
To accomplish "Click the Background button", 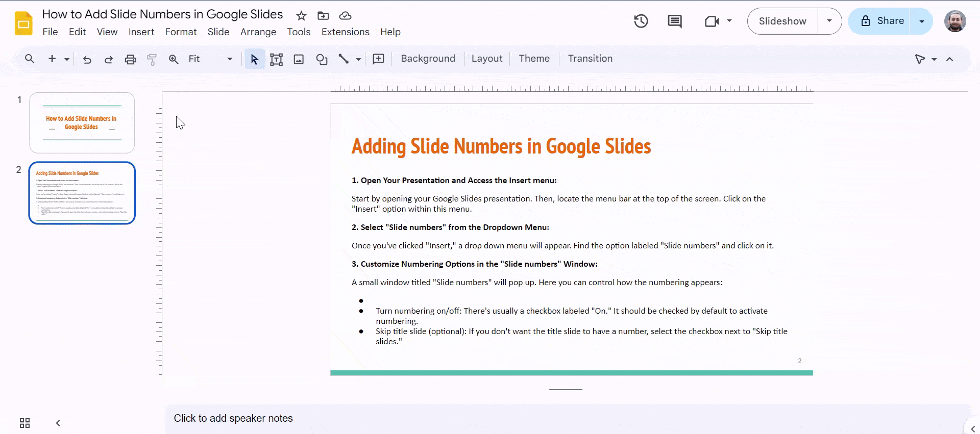I will pyautogui.click(x=428, y=59).
